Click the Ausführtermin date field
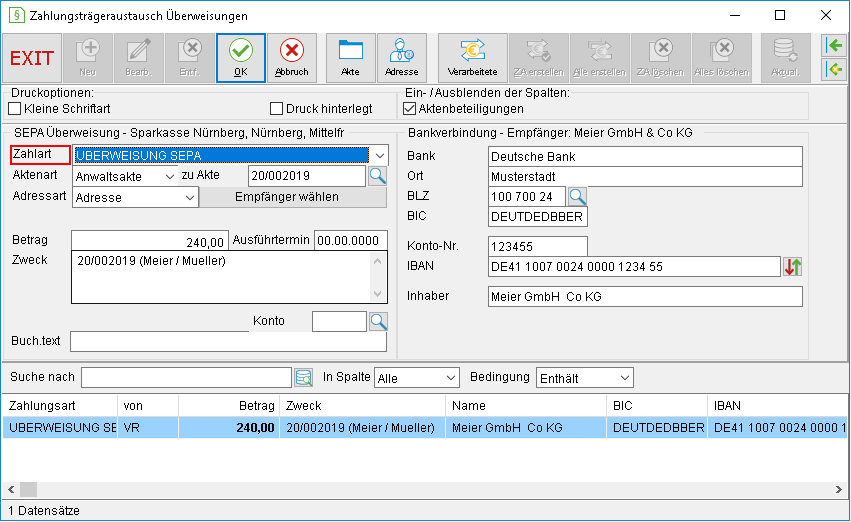851x522 pixels. pyautogui.click(x=351, y=240)
